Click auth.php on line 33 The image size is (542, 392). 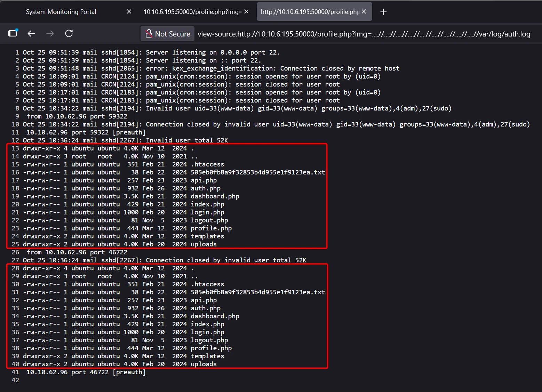[206, 308]
